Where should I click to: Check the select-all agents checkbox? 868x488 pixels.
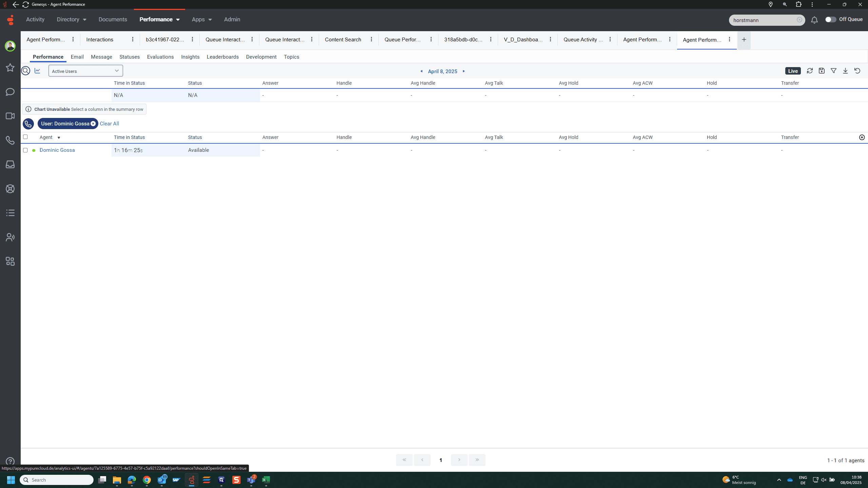[25, 137]
